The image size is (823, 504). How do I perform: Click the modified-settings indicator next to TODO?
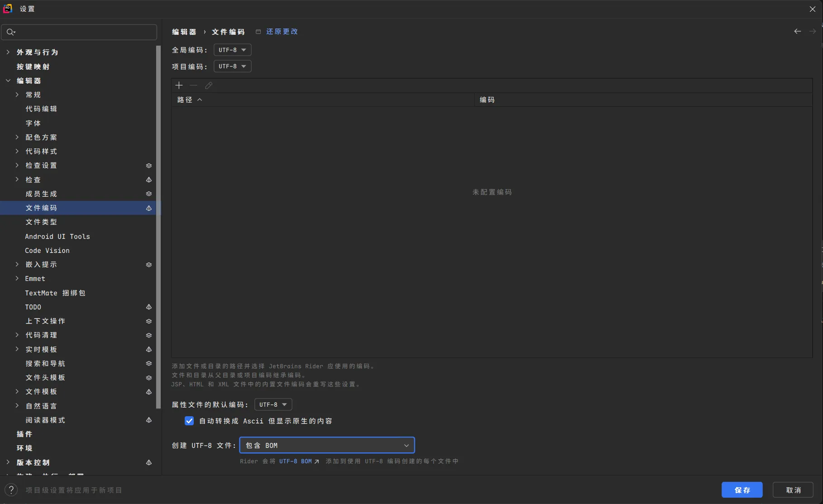(x=148, y=307)
